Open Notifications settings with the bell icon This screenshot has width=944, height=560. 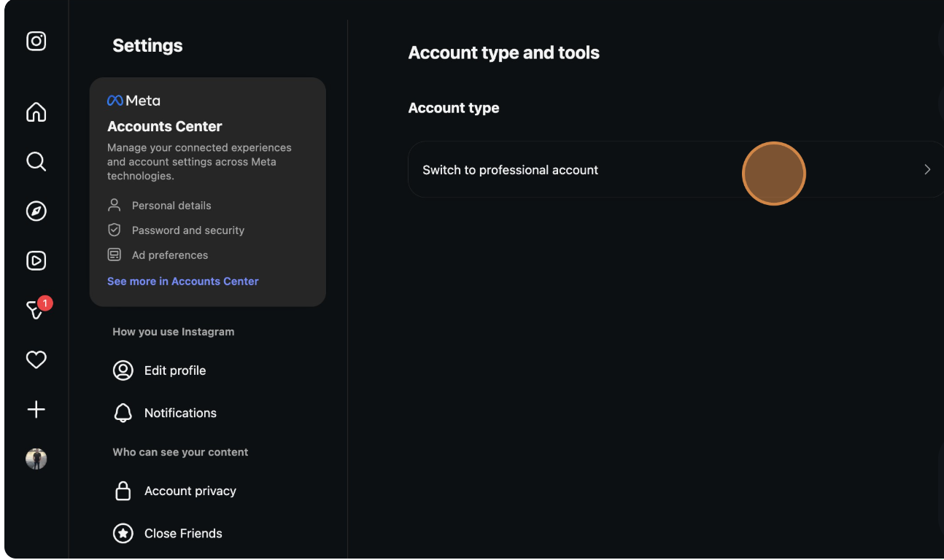[180, 413]
